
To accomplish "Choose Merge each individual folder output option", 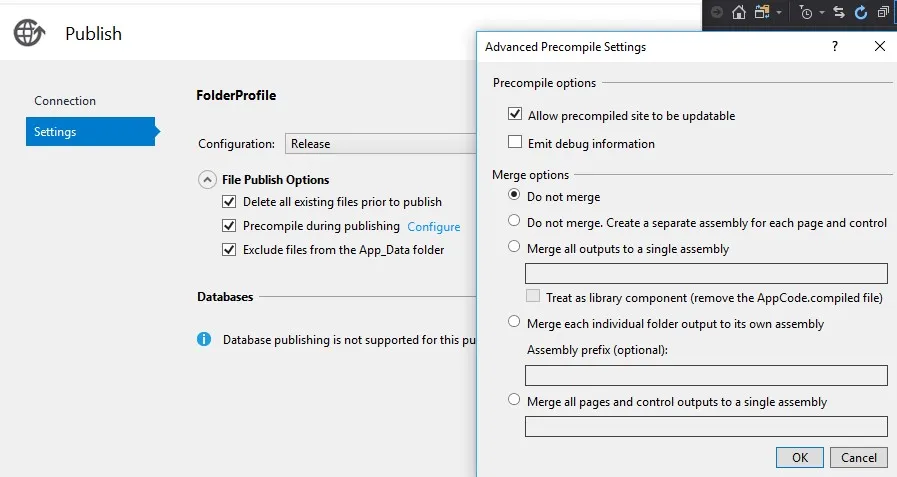I will coord(514,322).
